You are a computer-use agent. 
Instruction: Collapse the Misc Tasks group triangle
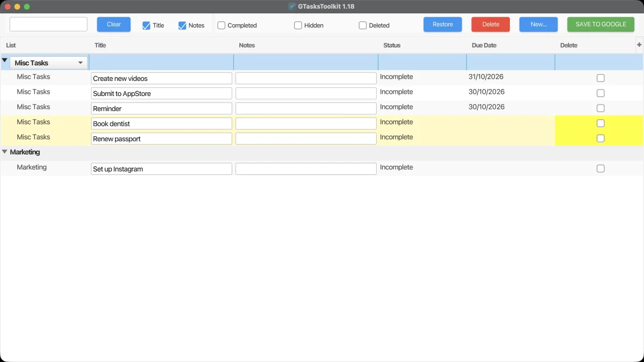(5, 61)
